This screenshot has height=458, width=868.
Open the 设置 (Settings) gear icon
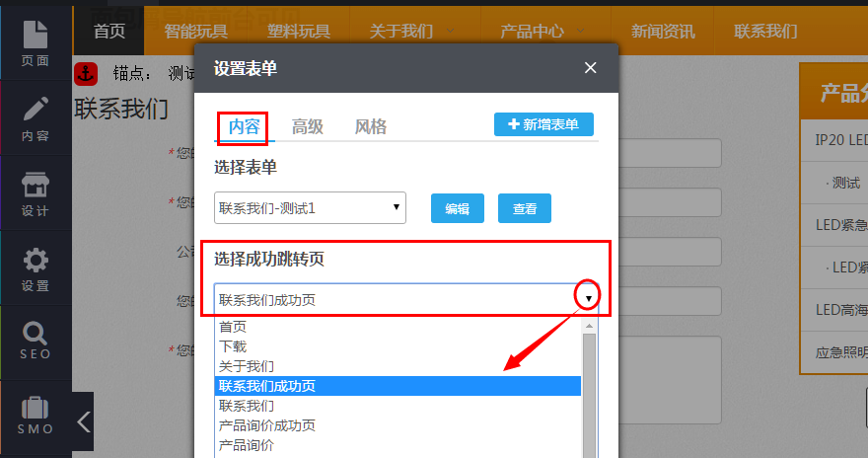(x=35, y=269)
